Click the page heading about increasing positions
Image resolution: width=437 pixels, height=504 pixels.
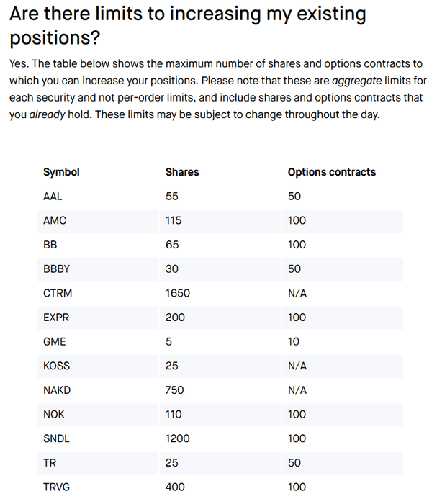pos(188,26)
